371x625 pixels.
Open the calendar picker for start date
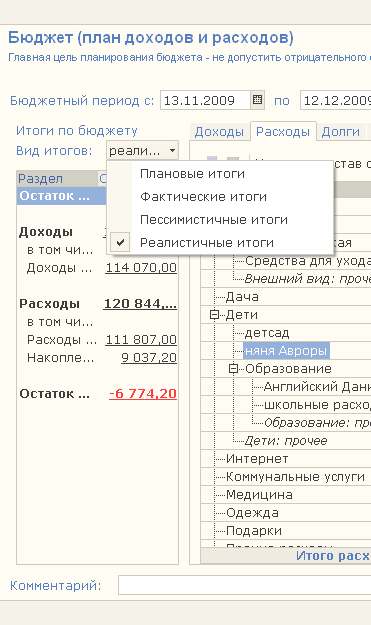[x=257, y=100]
